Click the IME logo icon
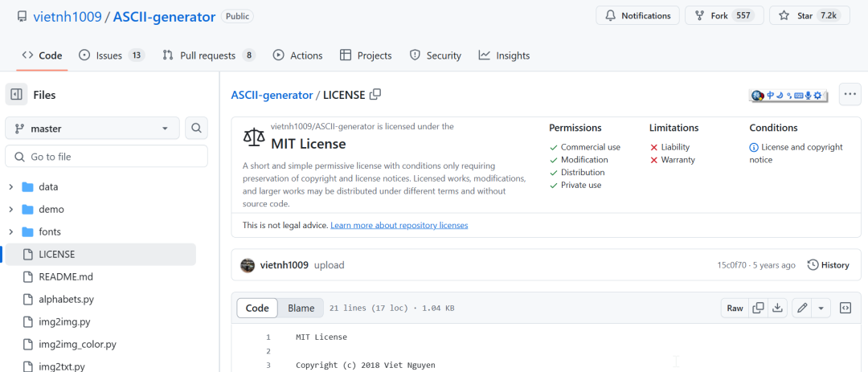 tap(757, 96)
